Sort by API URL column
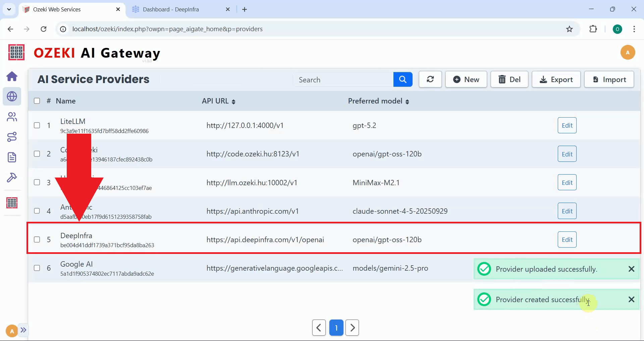The width and height of the screenshot is (644, 341). pyautogui.click(x=233, y=101)
